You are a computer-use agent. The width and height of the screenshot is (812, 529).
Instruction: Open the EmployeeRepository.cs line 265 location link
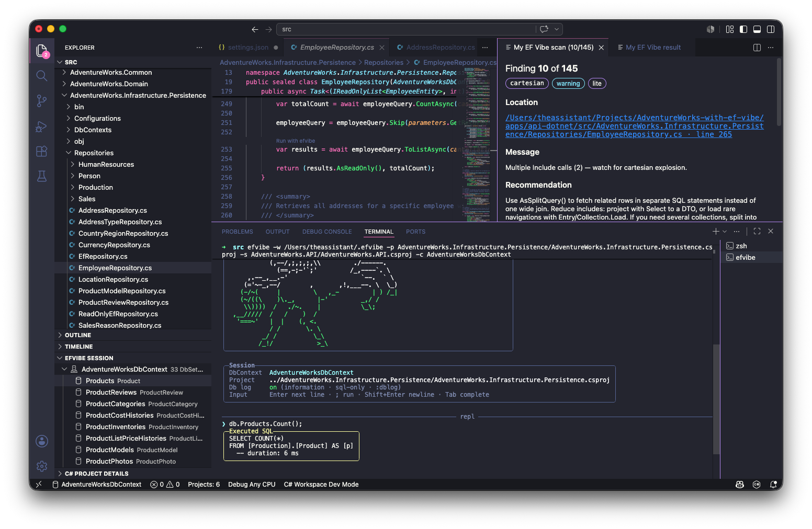[x=634, y=126]
